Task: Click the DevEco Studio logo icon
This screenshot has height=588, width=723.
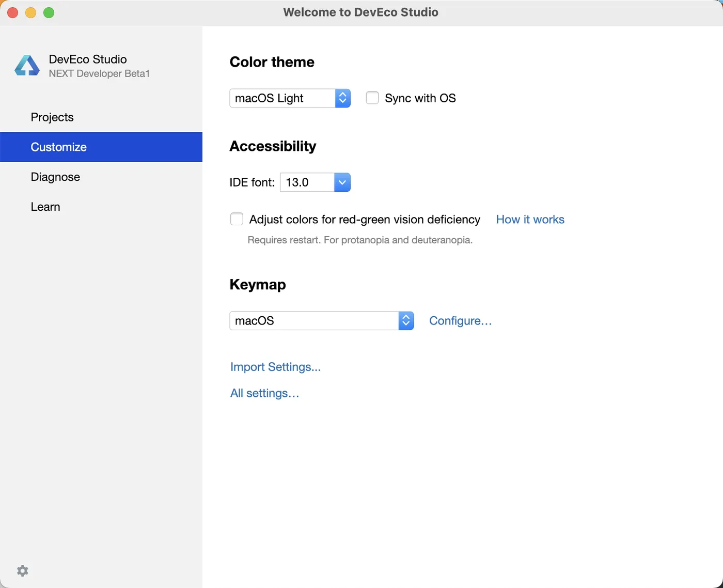Action: click(x=27, y=66)
